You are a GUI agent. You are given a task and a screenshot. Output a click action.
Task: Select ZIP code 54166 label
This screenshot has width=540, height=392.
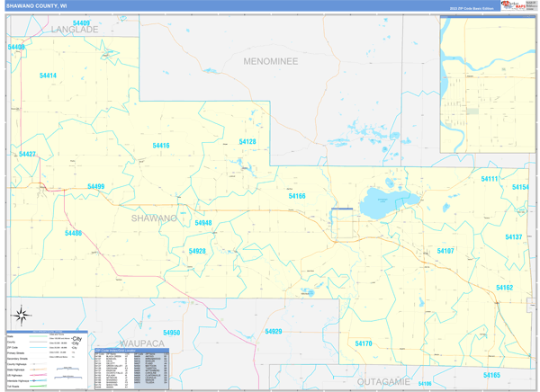pyautogui.click(x=297, y=196)
